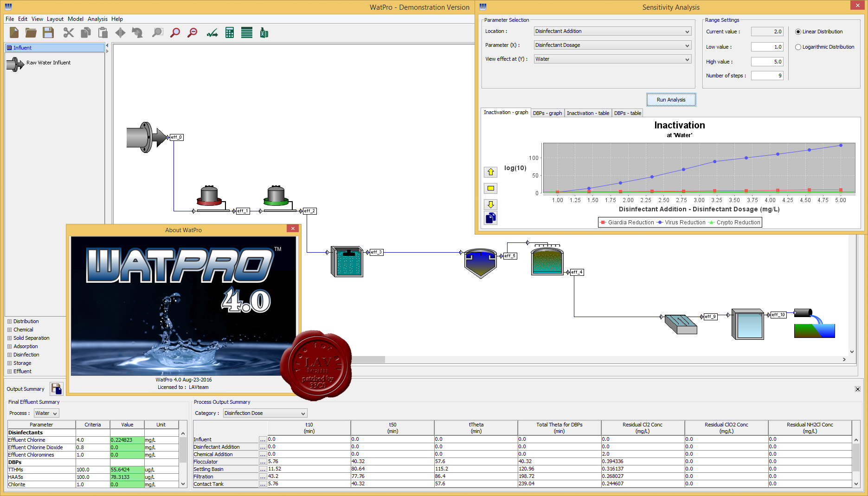Open details button for Flocculator row
Image resolution: width=868 pixels, height=496 pixels.
(x=263, y=462)
